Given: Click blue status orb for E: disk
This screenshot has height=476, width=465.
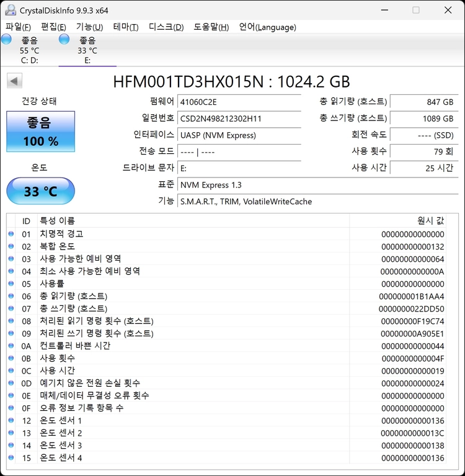Looking at the screenshot, I should pos(64,40).
